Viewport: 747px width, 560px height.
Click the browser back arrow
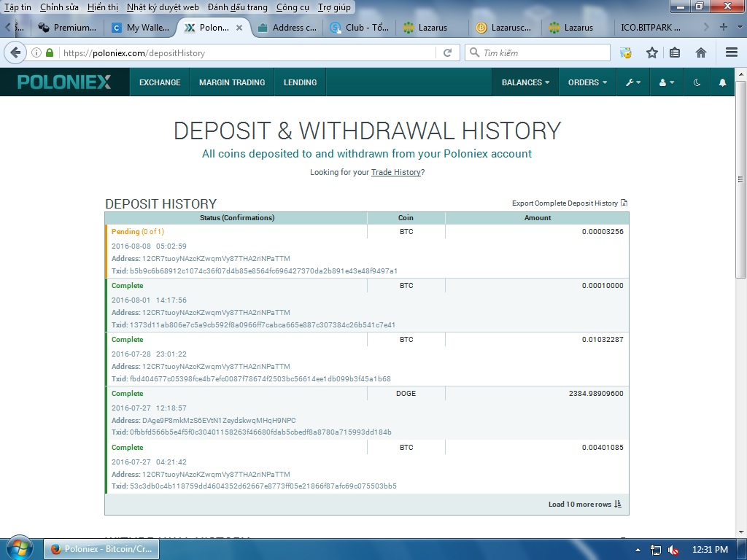[15, 52]
